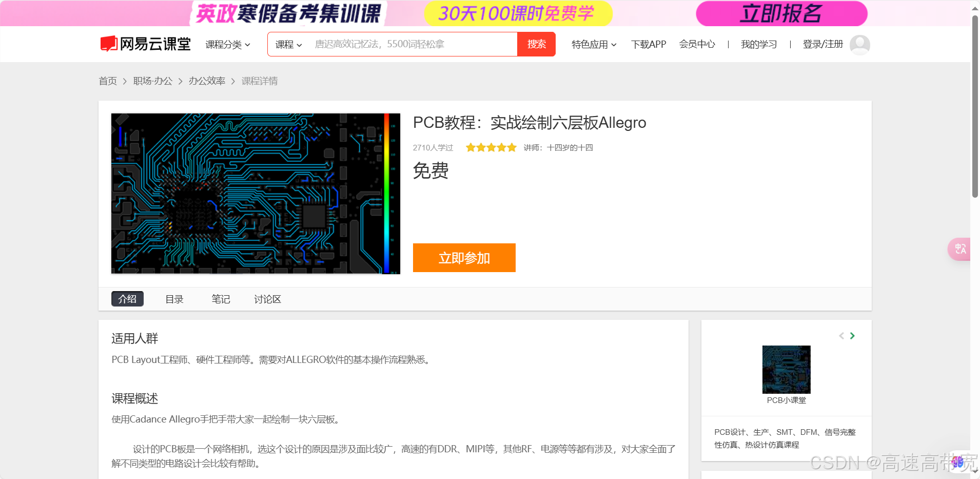Click the 2710人学过 text

tap(433, 148)
